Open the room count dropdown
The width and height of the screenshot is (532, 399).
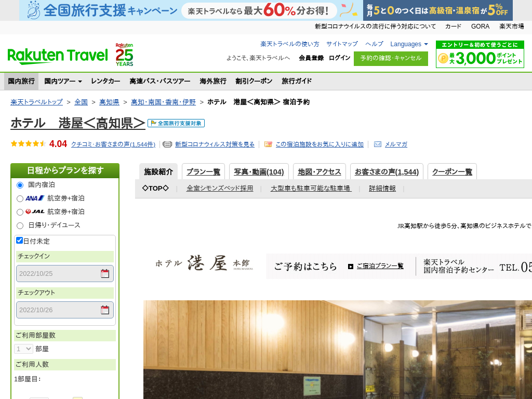23,349
